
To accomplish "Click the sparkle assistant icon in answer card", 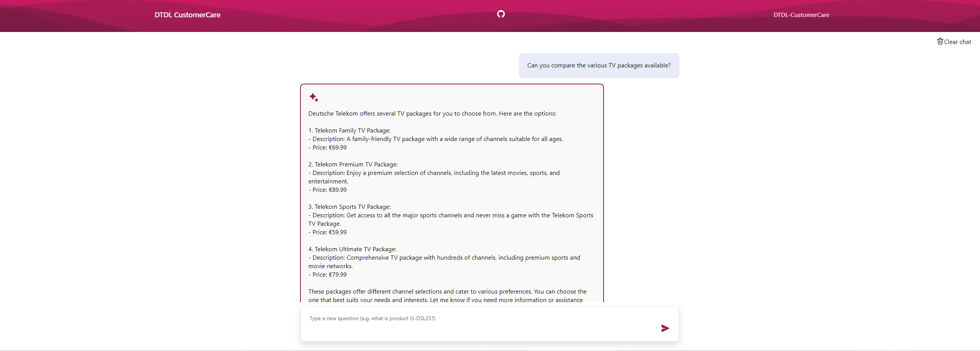I will click(x=314, y=97).
